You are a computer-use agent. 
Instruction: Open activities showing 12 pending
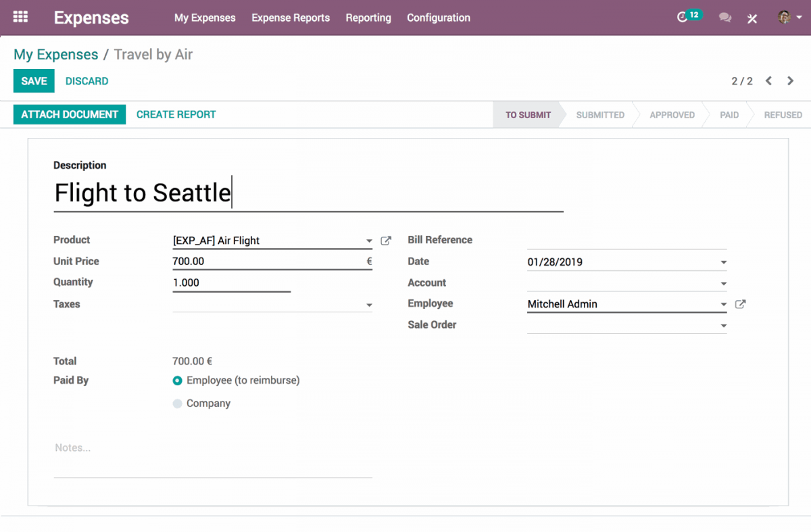(688, 18)
